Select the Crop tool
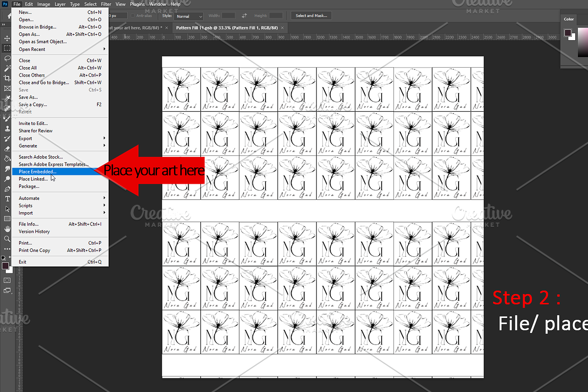Image resolution: width=588 pixels, height=392 pixels. [x=7, y=78]
